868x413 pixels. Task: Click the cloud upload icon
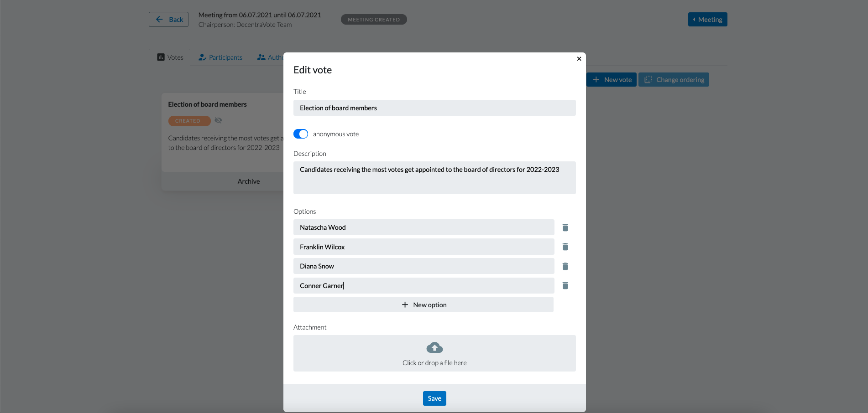pyautogui.click(x=434, y=348)
